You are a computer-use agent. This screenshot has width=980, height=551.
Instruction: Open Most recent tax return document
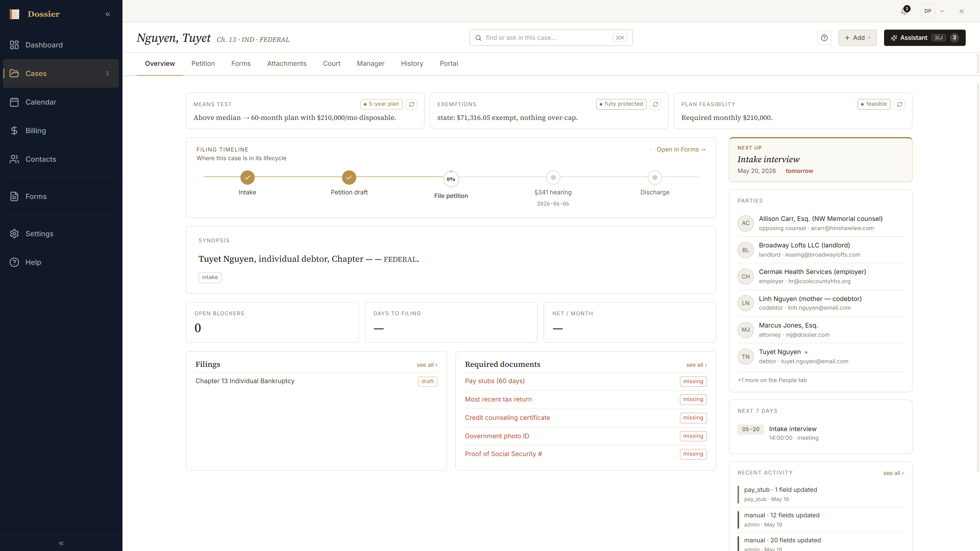(x=586, y=400)
